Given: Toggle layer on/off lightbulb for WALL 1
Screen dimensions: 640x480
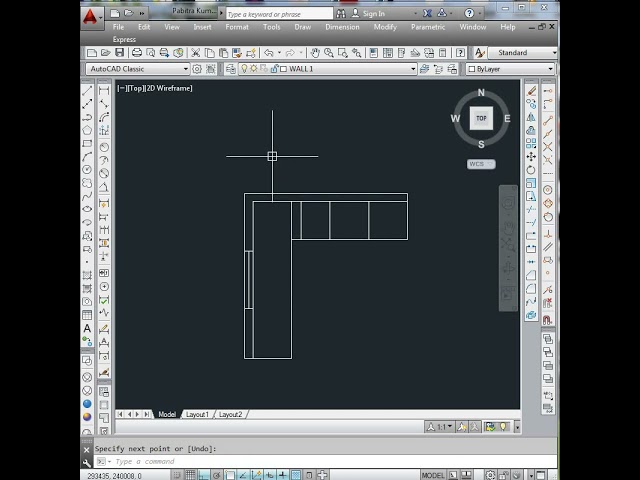Looking at the screenshot, I should click(x=244, y=69).
